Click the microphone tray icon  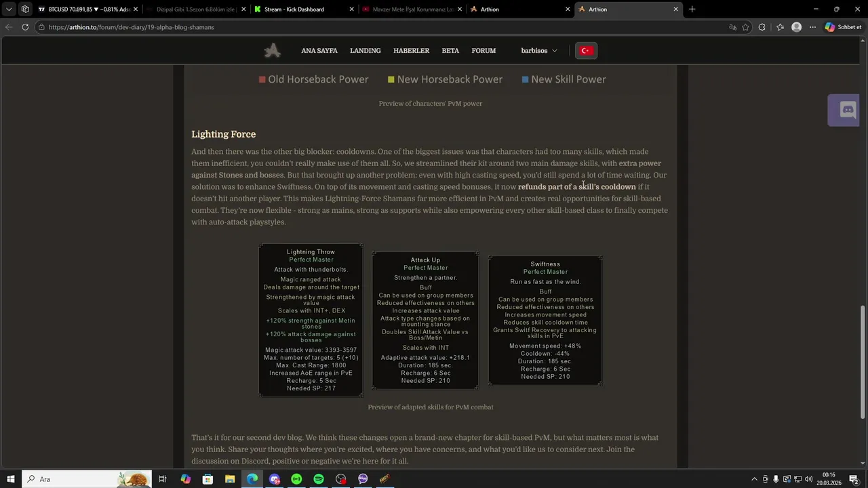tap(776, 479)
